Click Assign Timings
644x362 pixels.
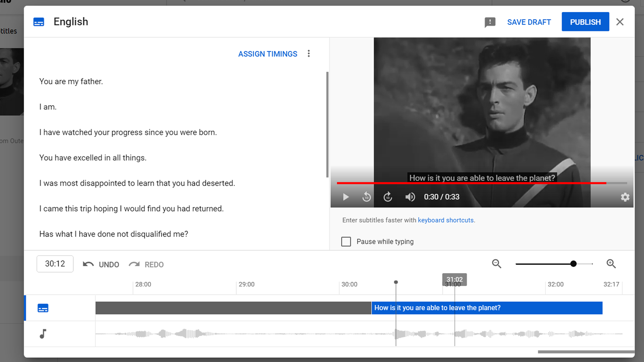click(267, 54)
